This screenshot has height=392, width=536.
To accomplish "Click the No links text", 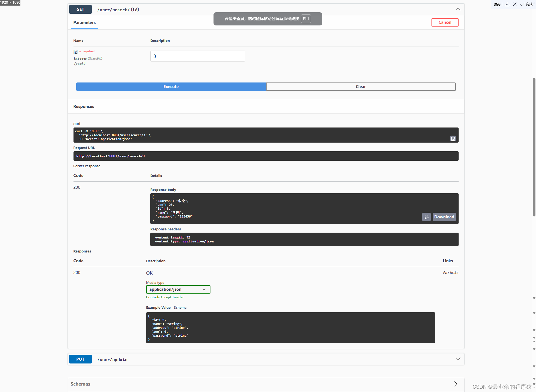I will coord(450,273).
